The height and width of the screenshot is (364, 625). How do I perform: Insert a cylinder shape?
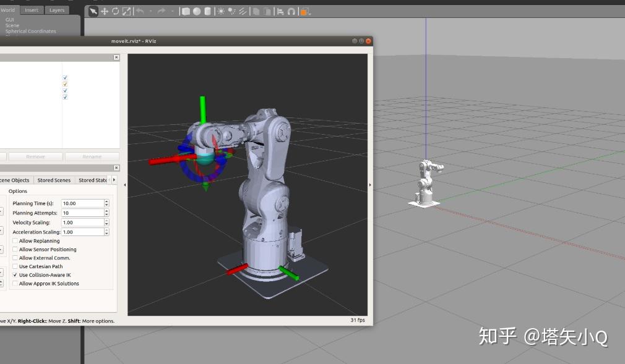(x=207, y=11)
